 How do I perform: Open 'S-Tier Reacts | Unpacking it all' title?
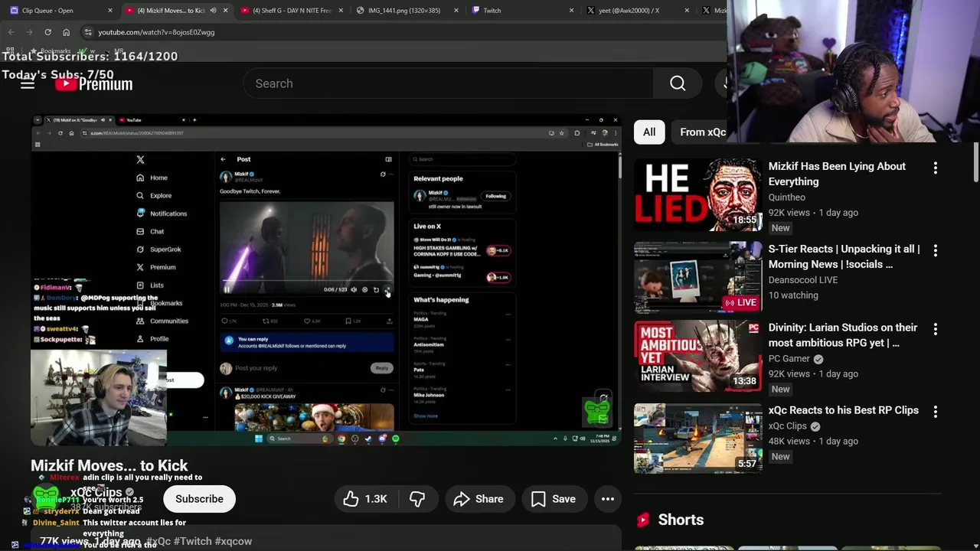[x=844, y=256]
